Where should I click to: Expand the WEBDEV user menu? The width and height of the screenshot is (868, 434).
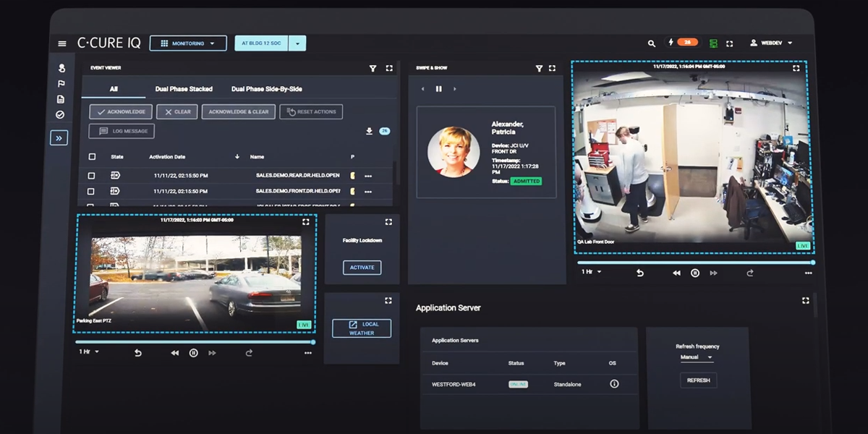[771, 43]
